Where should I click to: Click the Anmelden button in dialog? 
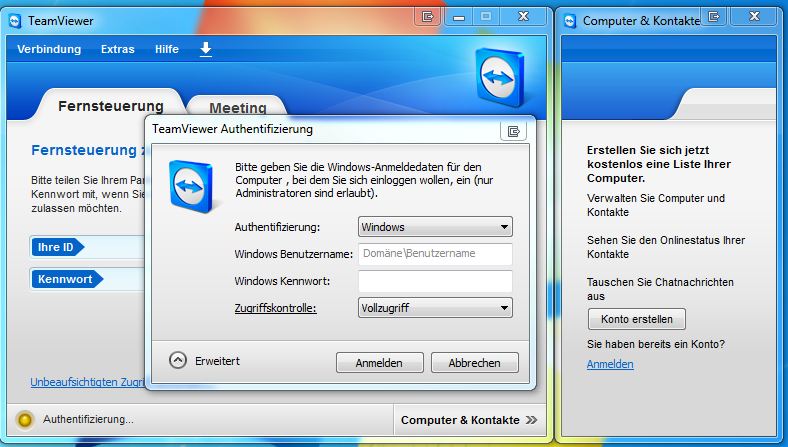point(379,363)
